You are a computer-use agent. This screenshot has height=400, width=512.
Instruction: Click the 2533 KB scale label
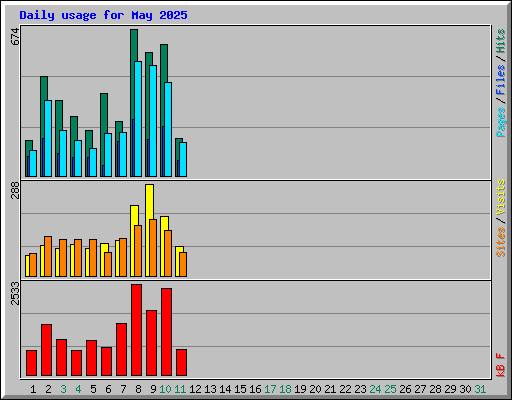coord(15,293)
